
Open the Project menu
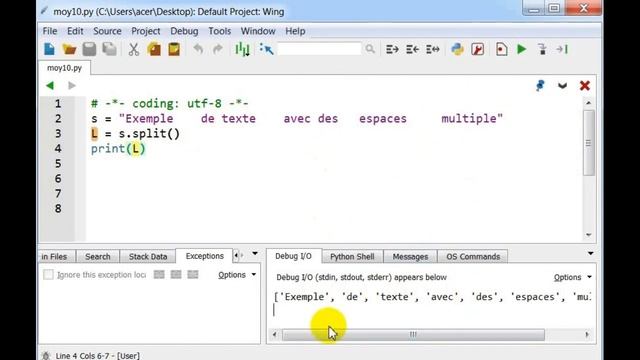146,31
